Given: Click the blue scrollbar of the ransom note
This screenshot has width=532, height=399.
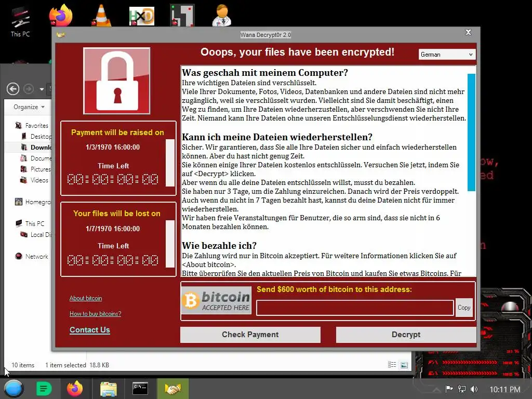Looking at the screenshot, I should [471, 132].
